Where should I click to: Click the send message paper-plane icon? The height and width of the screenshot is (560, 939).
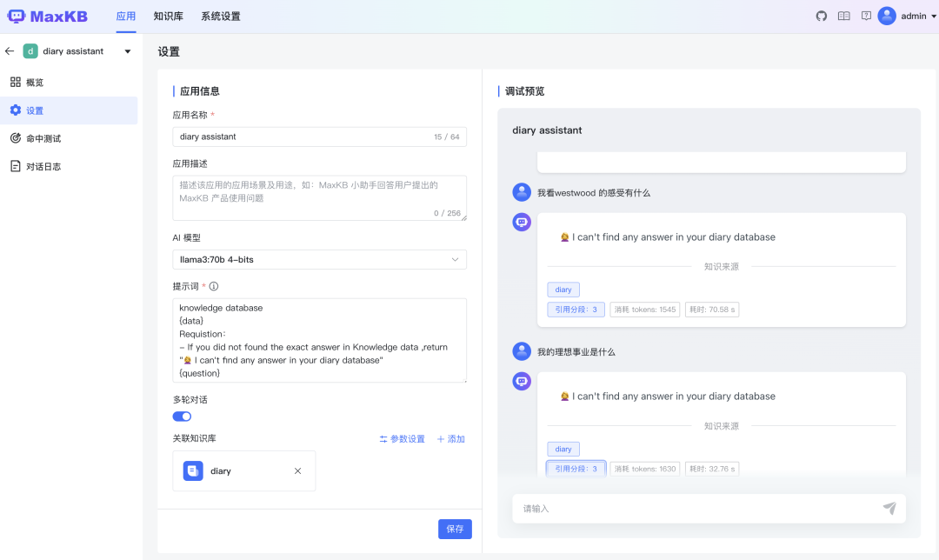point(889,507)
